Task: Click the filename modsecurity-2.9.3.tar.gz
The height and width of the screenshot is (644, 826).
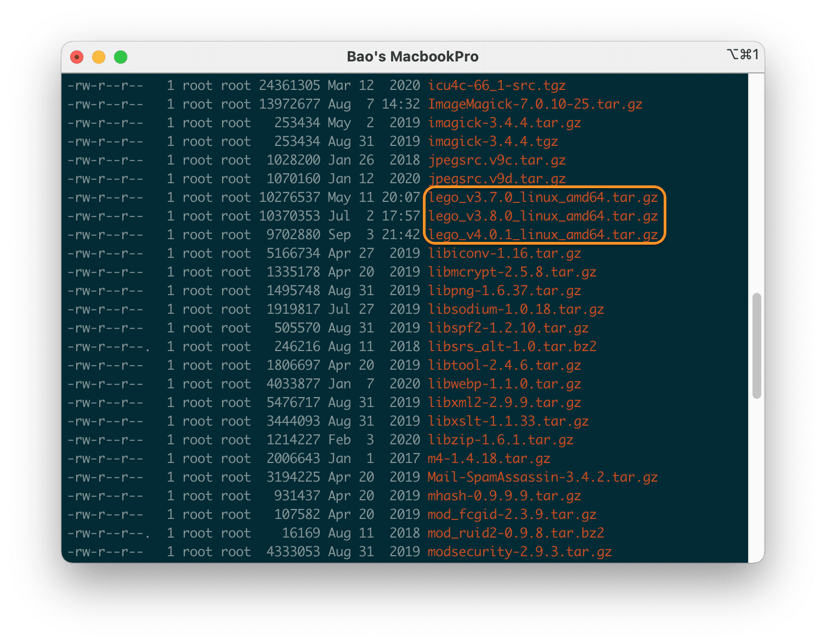Action: click(519, 552)
